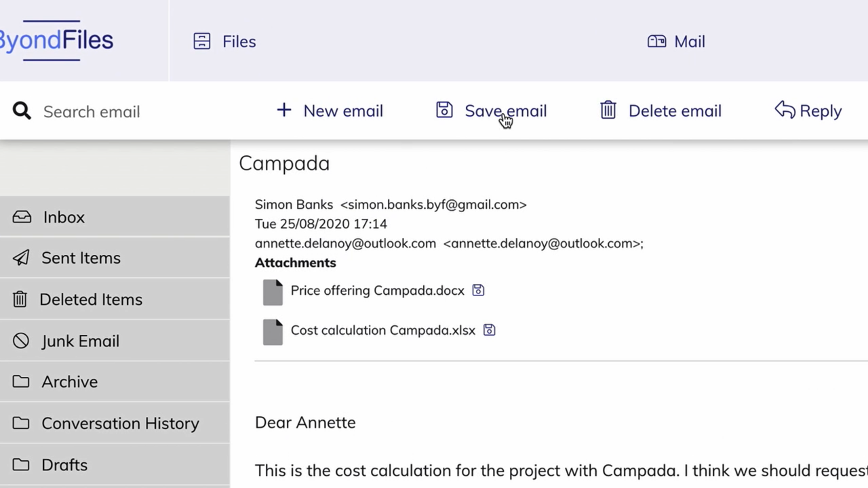This screenshot has width=868, height=488.
Task: Click the Delete email trash icon
Action: tap(608, 110)
